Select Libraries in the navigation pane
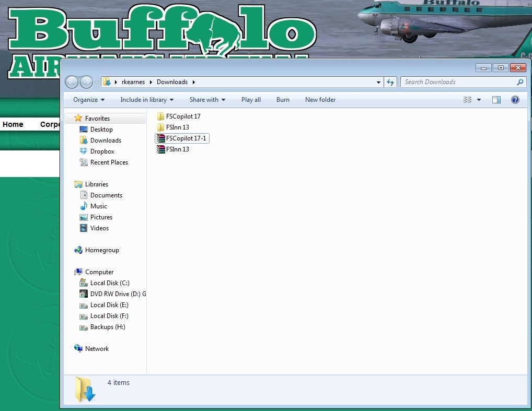 coord(97,184)
